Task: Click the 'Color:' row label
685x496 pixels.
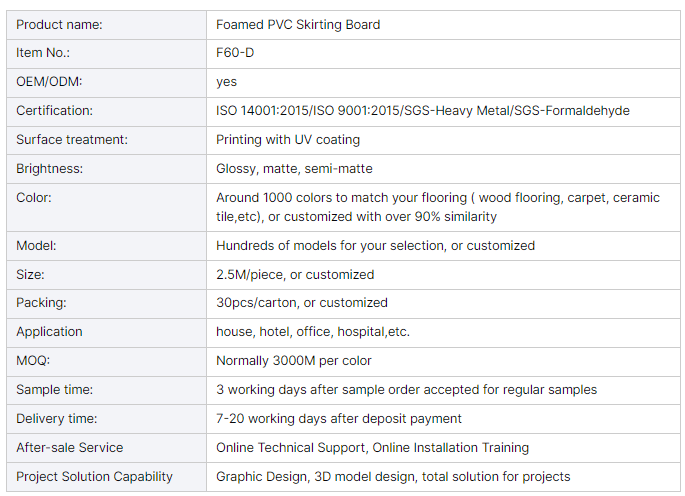Action: point(34,198)
